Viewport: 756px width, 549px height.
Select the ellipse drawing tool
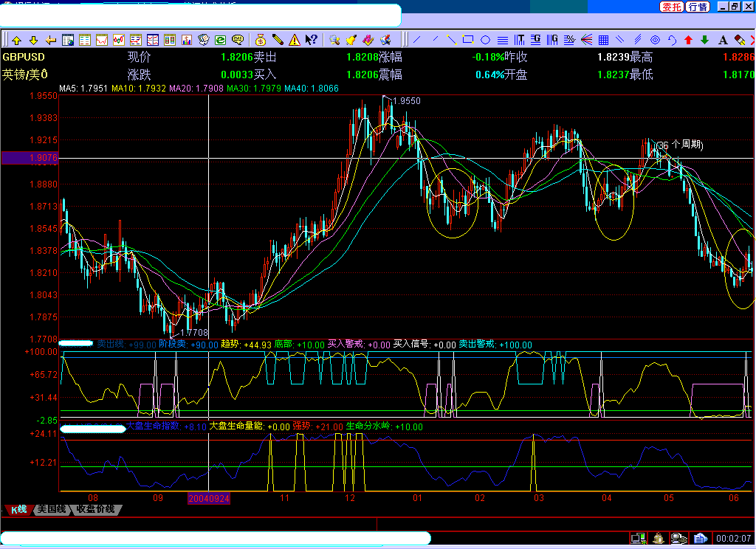(x=484, y=39)
